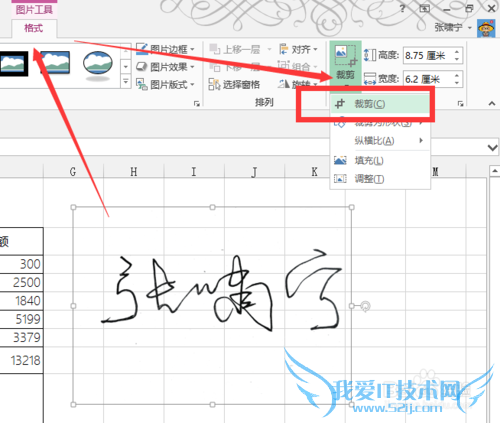
Task: Click the 对齐 align icon
Action: pyautogui.click(x=284, y=49)
